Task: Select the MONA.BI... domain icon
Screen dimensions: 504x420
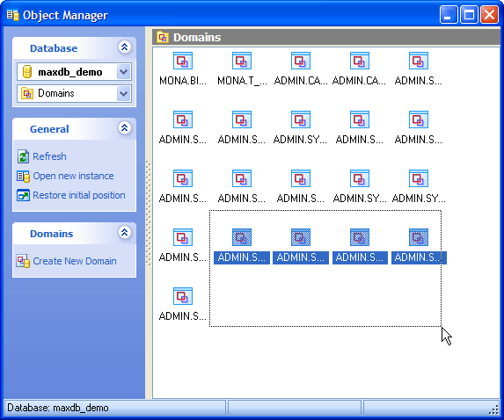Action: [x=183, y=61]
